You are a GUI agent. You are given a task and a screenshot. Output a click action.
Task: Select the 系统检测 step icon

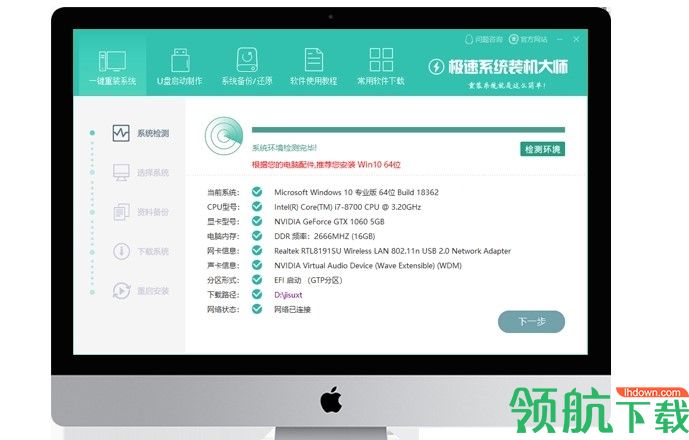pos(121,133)
